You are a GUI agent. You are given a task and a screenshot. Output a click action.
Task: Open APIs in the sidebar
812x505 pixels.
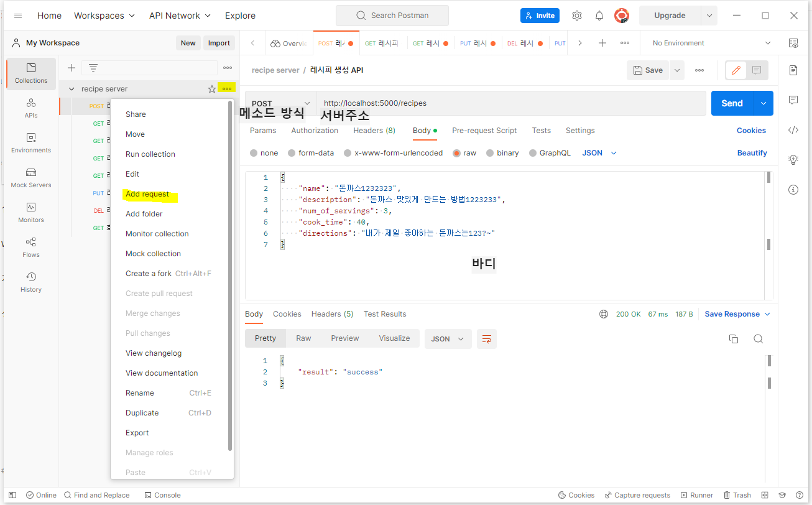click(31, 108)
